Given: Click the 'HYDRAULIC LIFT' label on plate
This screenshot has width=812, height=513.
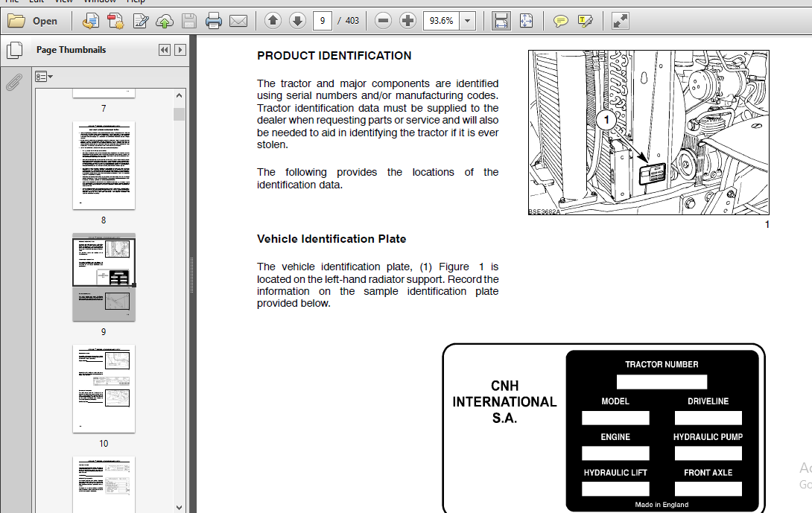Looking at the screenshot, I should pyautogui.click(x=615, y=473).
